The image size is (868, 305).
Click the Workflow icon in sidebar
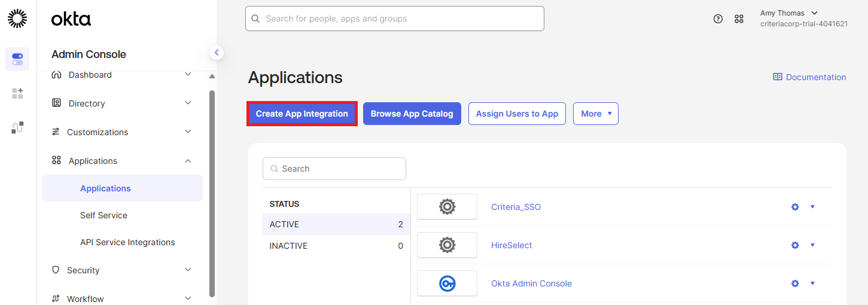point(56,298)
